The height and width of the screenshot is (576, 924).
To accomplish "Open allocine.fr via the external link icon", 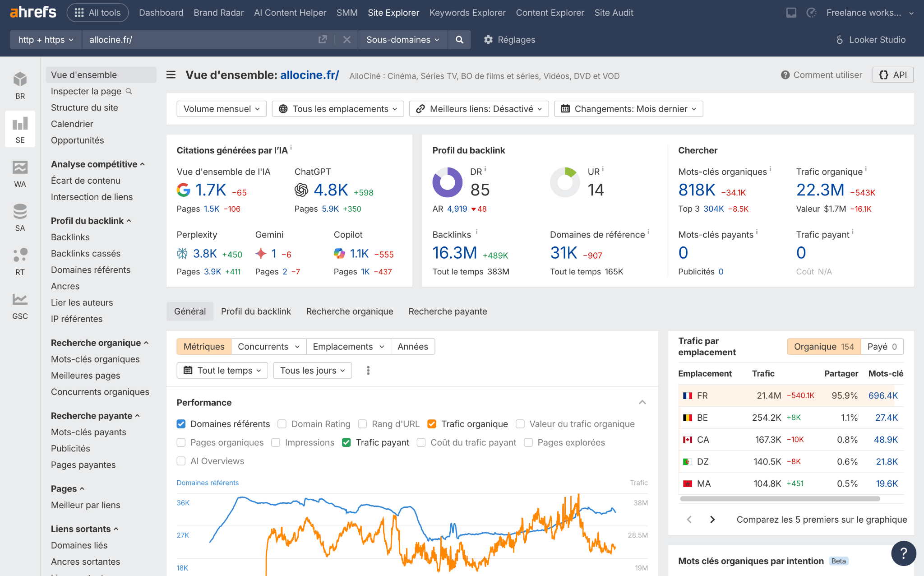I will [322, 40].
